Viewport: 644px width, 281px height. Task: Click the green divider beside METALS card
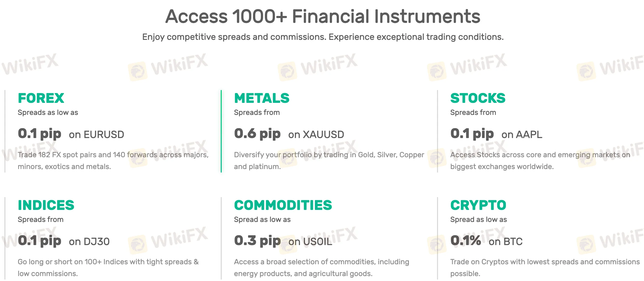[x=221, y=131]
